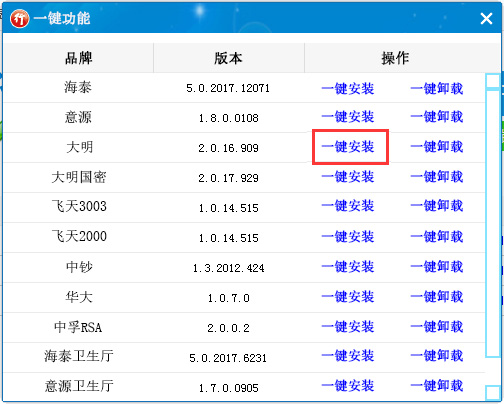Click 一键安装 for 意源

348,117
